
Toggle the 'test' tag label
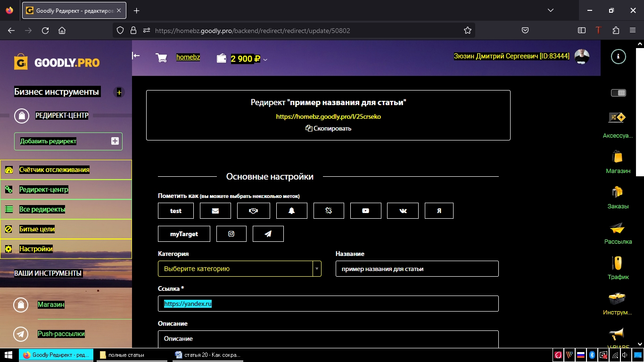click(x=176, y=211)
